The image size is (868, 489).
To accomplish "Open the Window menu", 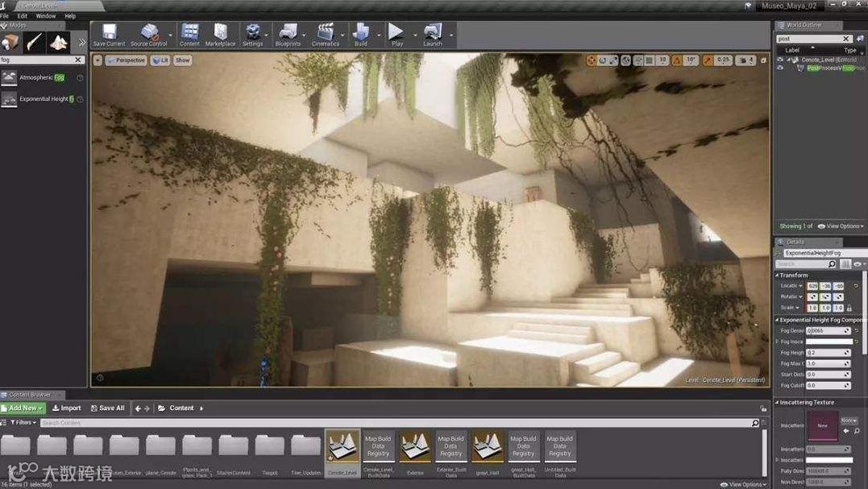I will click(46, 16).
